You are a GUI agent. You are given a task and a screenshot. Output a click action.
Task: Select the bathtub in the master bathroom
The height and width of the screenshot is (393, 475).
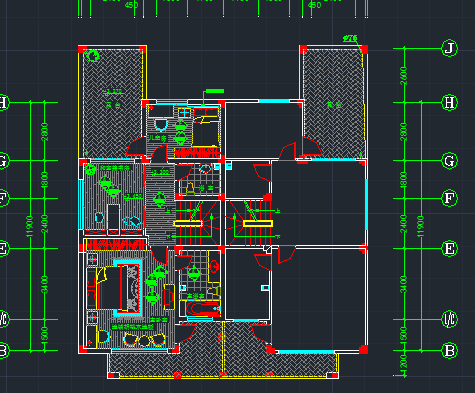(203, 308)
